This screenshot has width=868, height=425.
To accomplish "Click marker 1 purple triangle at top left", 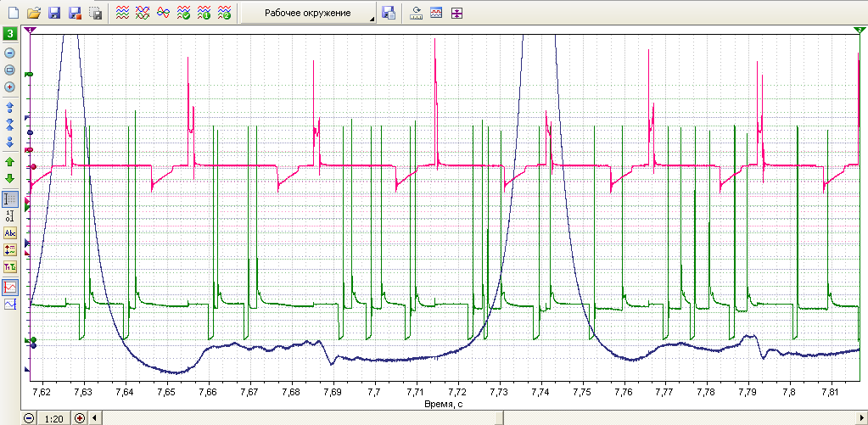I will point(31,30).
